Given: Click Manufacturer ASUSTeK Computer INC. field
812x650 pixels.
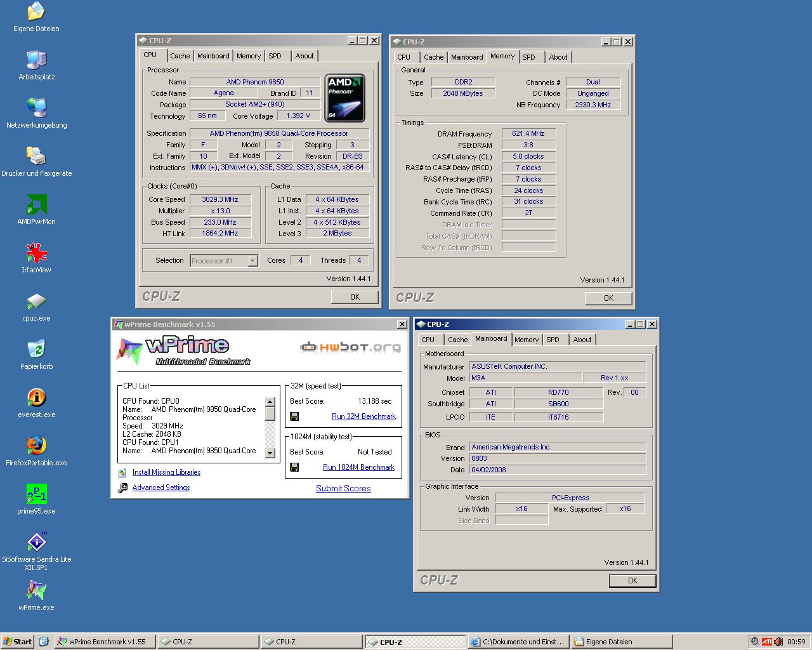Looking at the screenshot, I should click(558, 366).
